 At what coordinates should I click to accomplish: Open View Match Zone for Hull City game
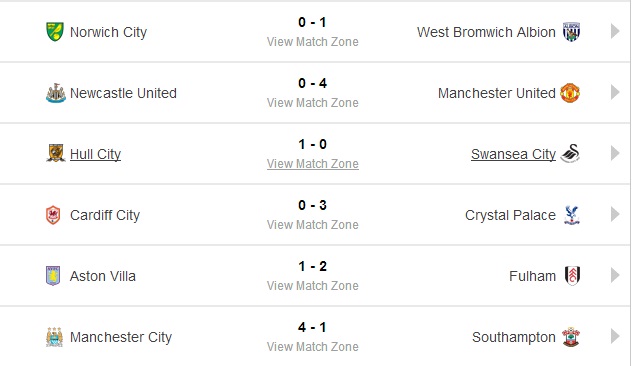[312, 164]
